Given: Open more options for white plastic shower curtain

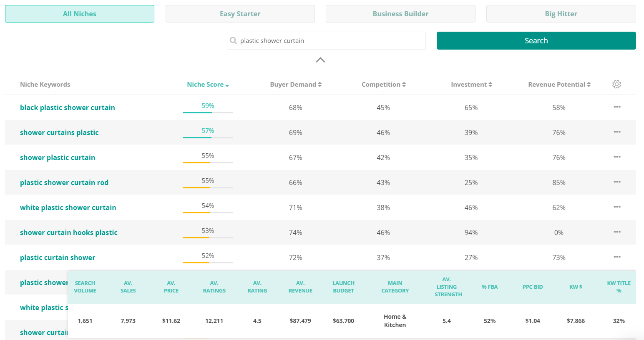Looking at the screenshot, I should pyautogui.click(x=617, y=207).
